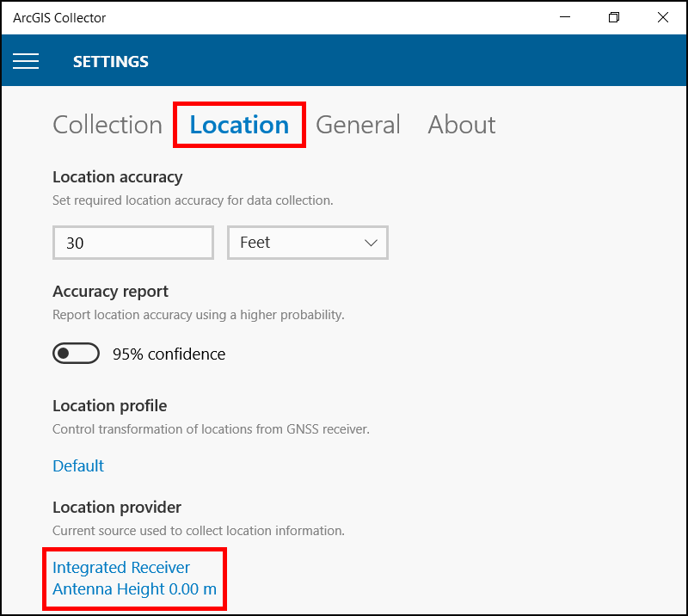Open the Default location profile
Screen dimensions: 688x616
78,465
